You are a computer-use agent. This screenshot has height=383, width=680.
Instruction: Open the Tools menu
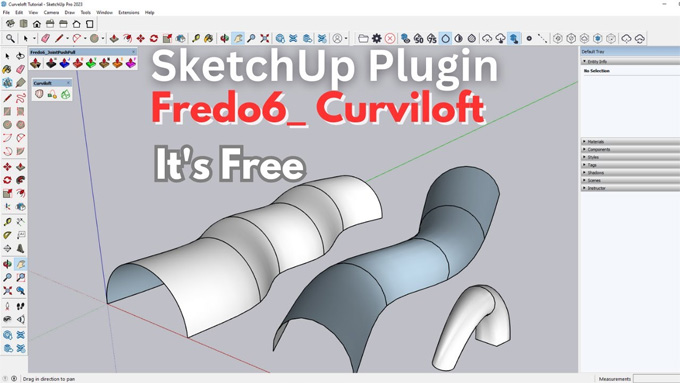click(86, 13)
